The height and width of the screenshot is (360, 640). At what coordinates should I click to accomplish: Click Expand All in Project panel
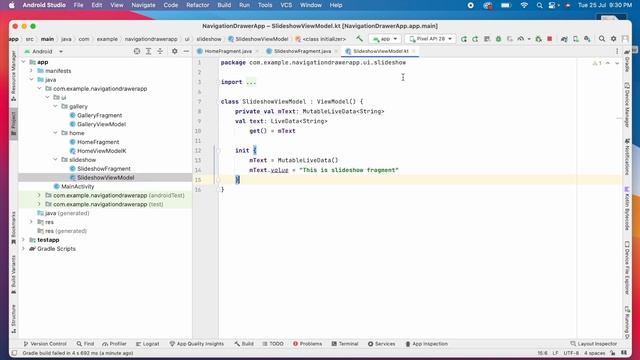click(149, 51)
